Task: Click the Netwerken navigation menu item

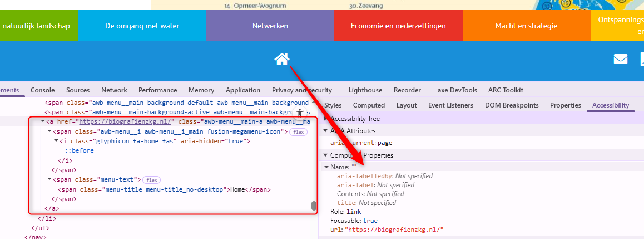Action: [x=270, y=26]
